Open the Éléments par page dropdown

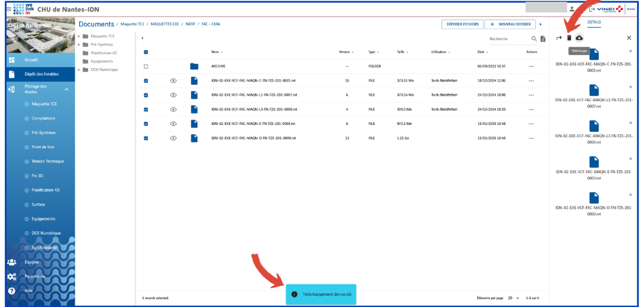[514, 298]
